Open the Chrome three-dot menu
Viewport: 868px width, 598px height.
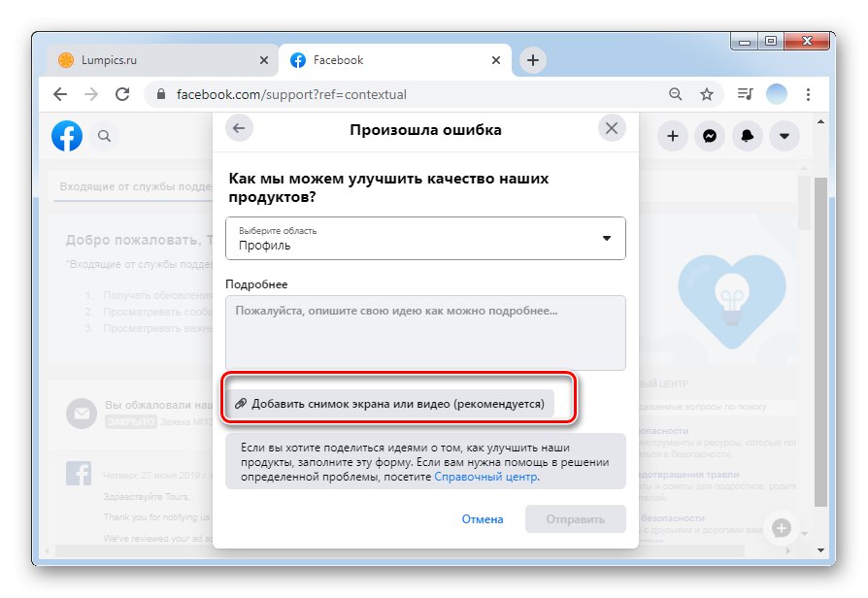[x=808, y=95]
